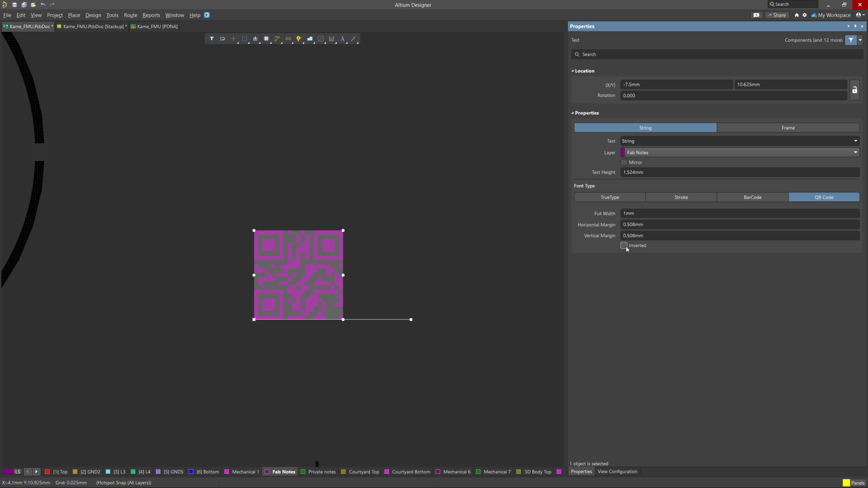This screenshot has width=868, height=488.
Task: Click the Redo arrow
Action: 52,5
